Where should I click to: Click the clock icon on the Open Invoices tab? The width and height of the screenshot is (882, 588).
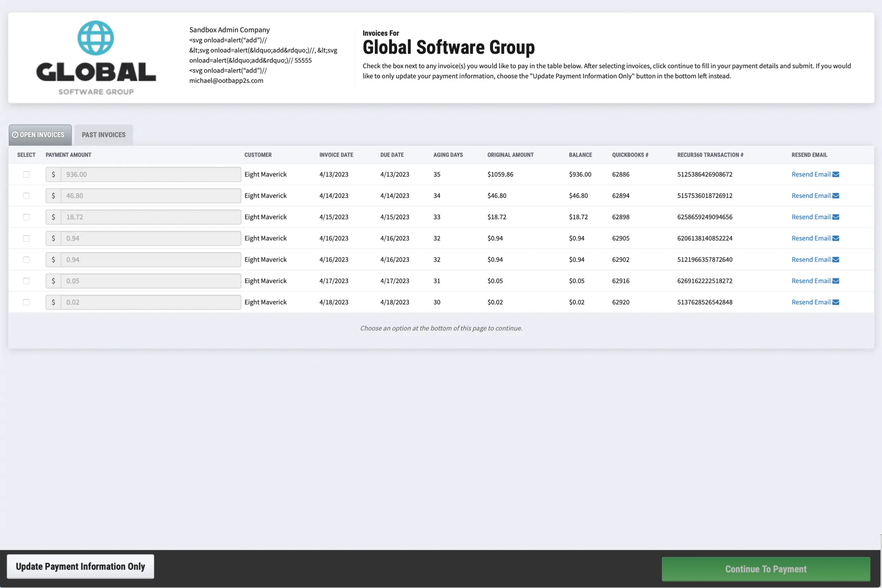15,135
